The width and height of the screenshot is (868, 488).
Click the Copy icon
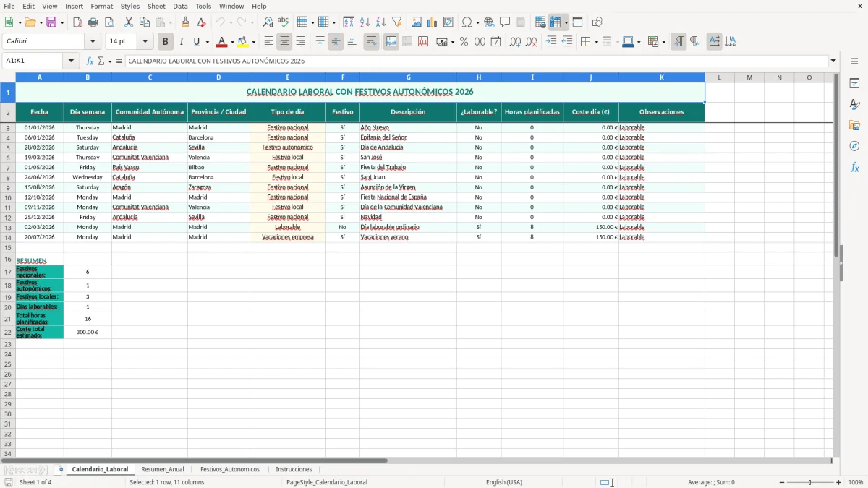145,22
